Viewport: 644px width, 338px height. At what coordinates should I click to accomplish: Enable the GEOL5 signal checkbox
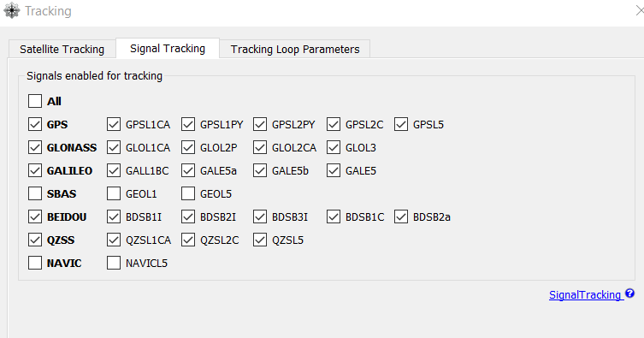coord(187,193)
